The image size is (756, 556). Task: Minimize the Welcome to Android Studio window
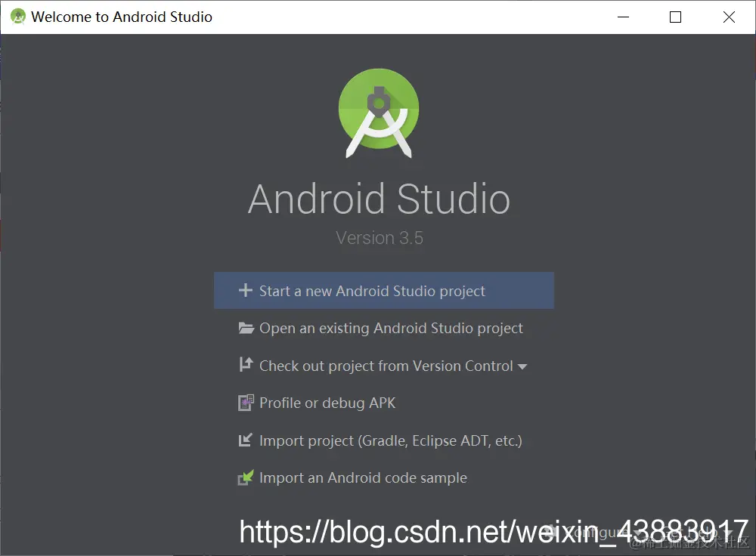point(624,17)
